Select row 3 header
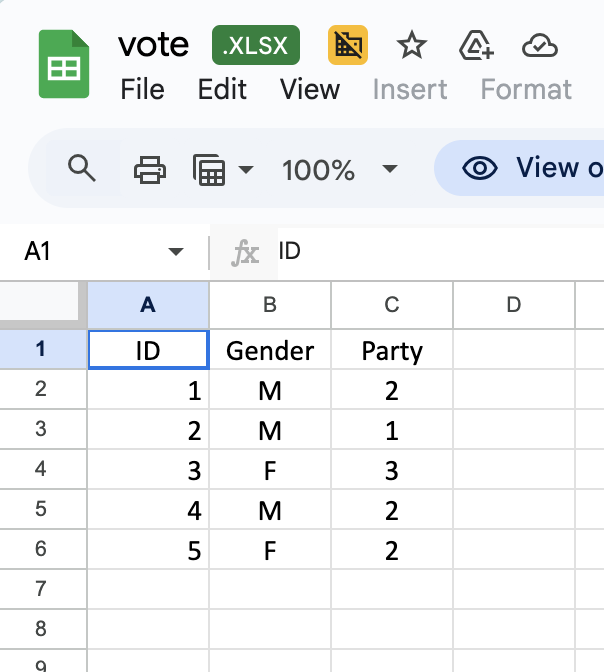The width and height of the screenshot is (604, 672). (x=42, y=430)
